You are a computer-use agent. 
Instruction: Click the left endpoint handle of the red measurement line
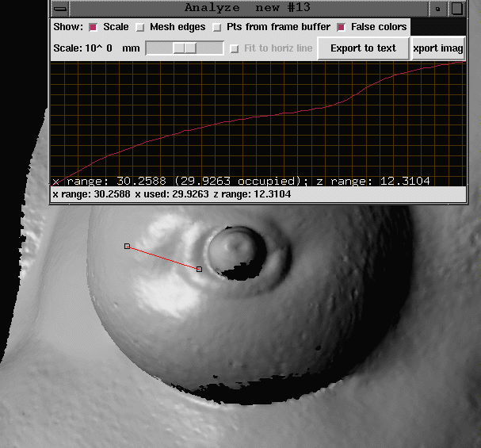point(127,247)
